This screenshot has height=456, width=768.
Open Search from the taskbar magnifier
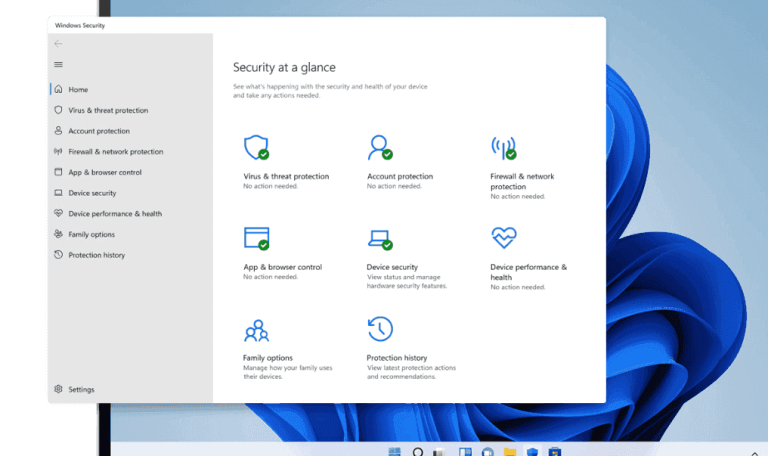pos(417,452)
